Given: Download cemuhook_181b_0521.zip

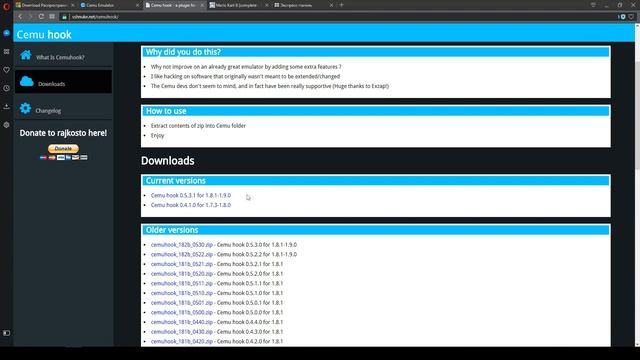Looking at the screenshot, I should coord(182,264).
